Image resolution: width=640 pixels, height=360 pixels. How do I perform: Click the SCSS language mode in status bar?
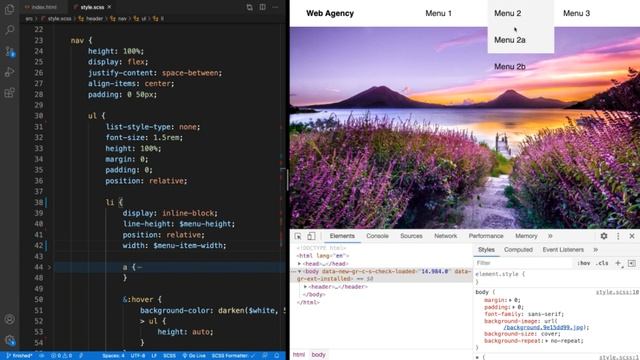pyautogui.click(x=169, y=356)
